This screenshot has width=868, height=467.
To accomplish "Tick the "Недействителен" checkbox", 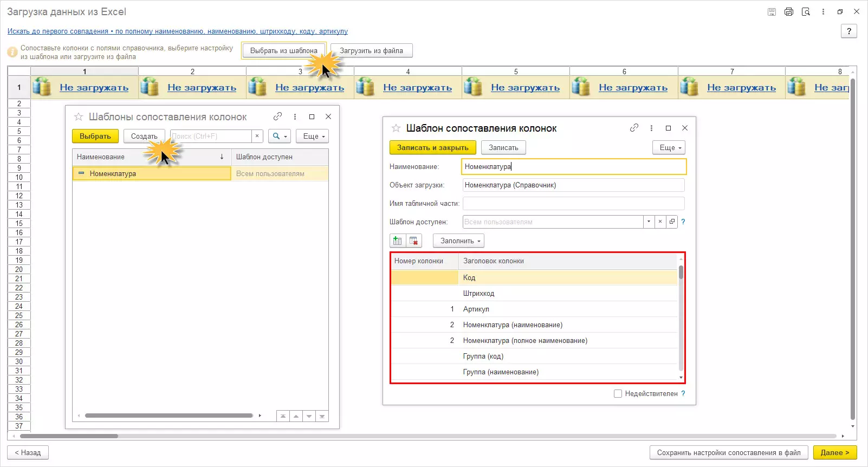I will 618,394.
